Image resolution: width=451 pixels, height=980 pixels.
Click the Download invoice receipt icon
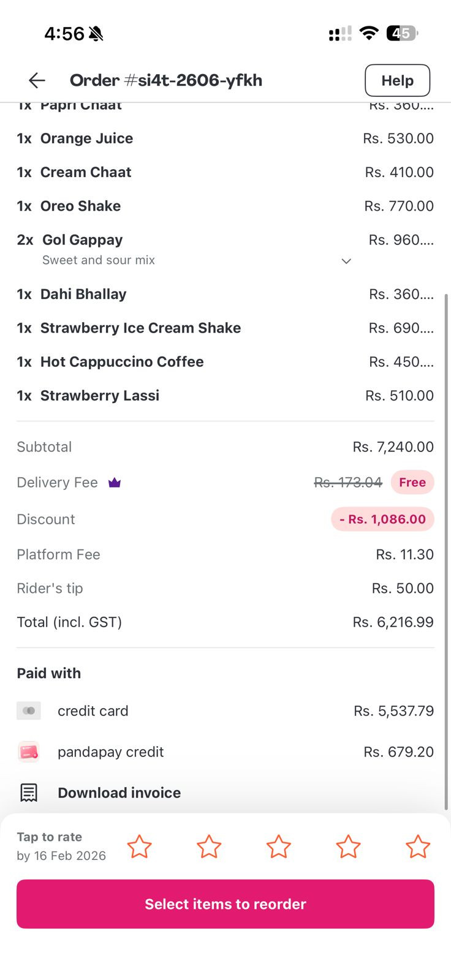click(x=29, y=793)
